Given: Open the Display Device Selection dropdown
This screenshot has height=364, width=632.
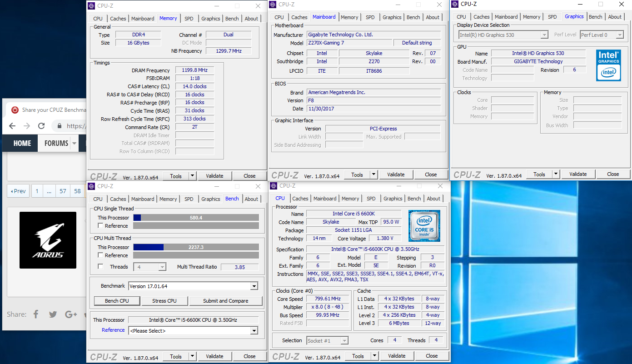Looking at the screenshot, I should 503,35.
